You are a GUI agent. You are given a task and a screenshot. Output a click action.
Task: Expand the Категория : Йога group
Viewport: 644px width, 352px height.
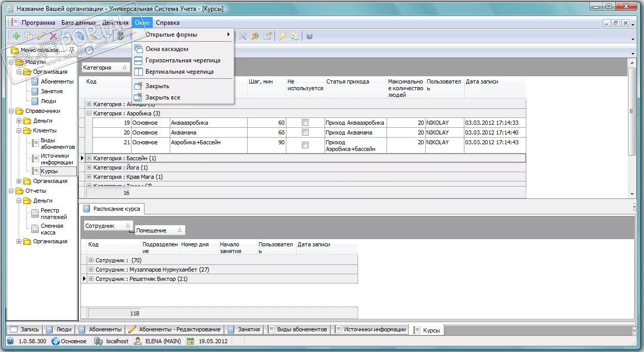(x=89, y=167)
